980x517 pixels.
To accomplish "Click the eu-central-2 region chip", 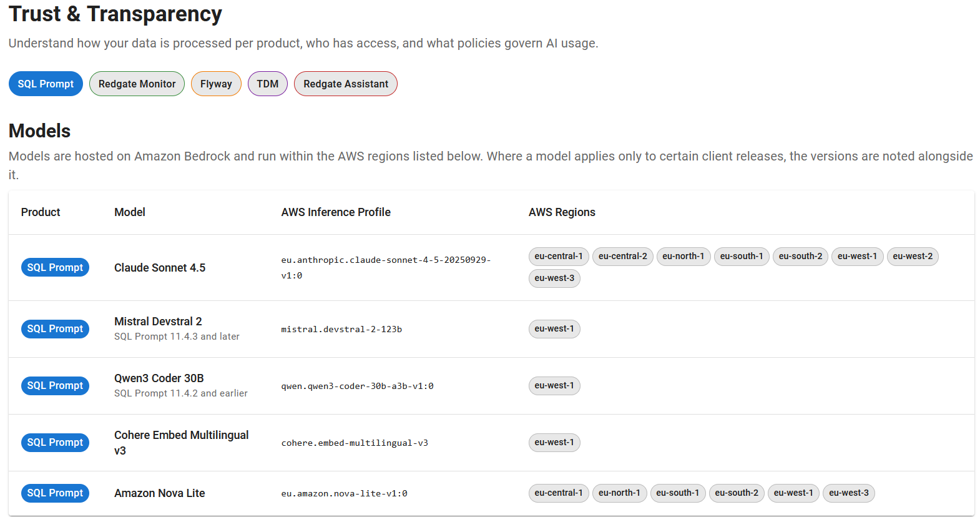I will pos(623,257).
